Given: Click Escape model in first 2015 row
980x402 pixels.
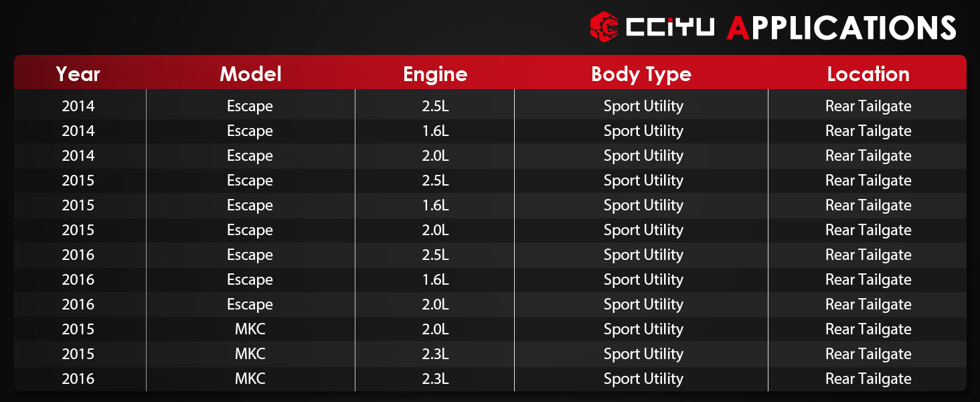Looking at the screenshot, I should (x=250, y=180).
